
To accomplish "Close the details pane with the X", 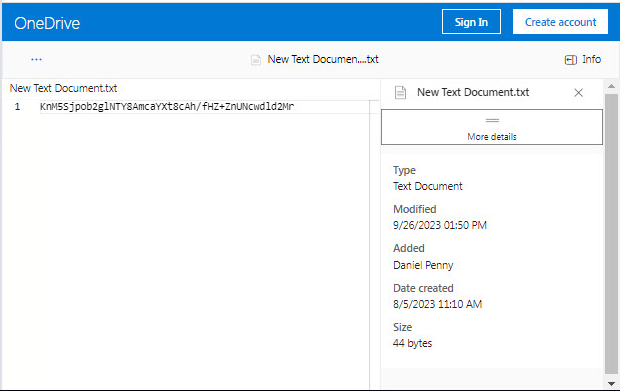I will click(x=578, y=93).
